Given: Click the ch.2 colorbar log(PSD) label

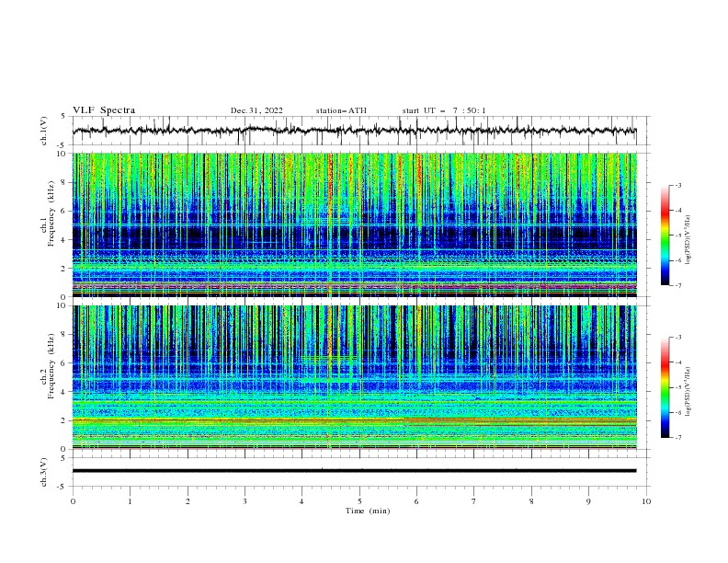Looking at the screenshot, I should 688,392.
